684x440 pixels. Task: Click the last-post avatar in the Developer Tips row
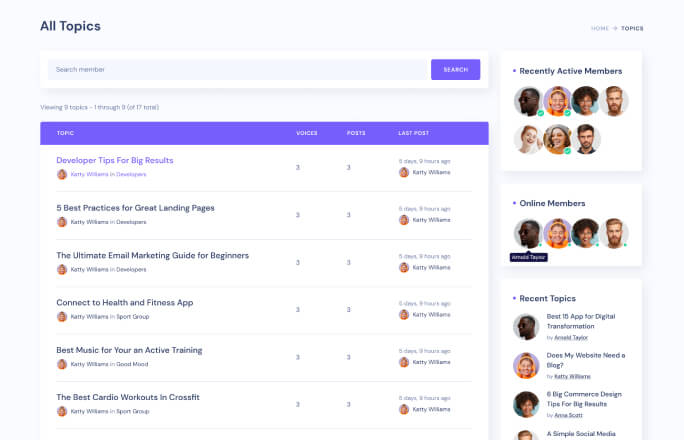coord(404,172)
